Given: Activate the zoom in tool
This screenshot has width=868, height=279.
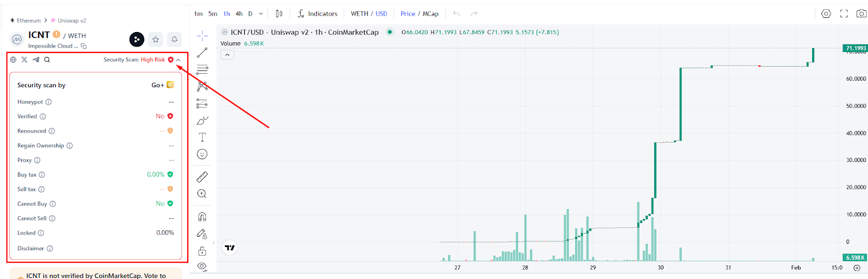Looking at the screenshot, I should coord(202,194).
